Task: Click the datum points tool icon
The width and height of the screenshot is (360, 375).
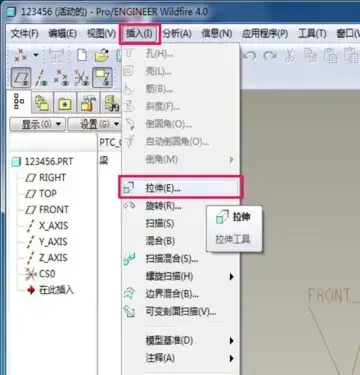Action: click(21, 55)
